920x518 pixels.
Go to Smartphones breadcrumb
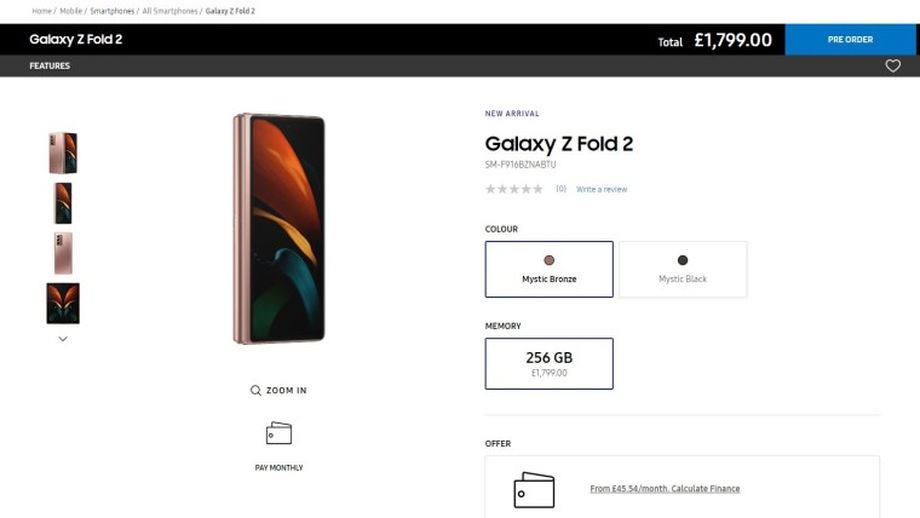[112, 11]
